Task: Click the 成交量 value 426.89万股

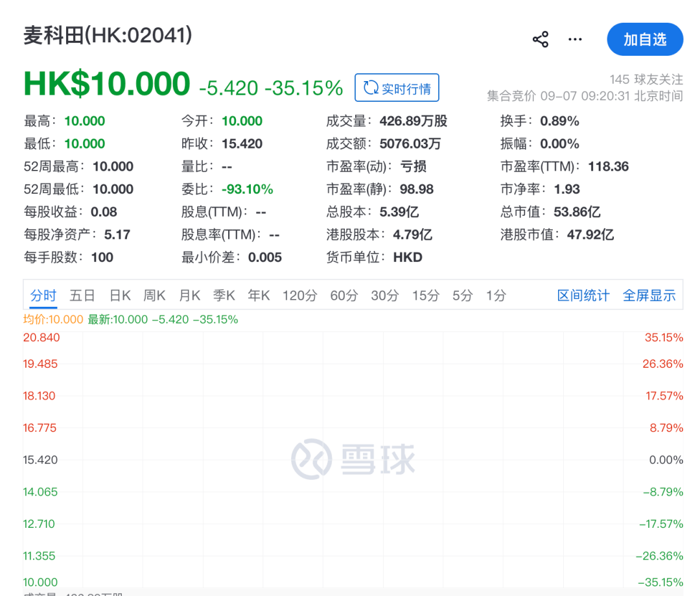Action: [x=414, y=121]
